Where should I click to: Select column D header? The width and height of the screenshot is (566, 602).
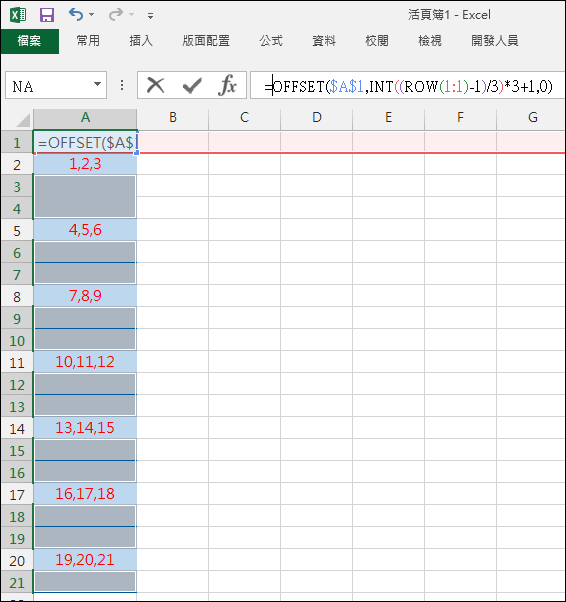(317, 117)
